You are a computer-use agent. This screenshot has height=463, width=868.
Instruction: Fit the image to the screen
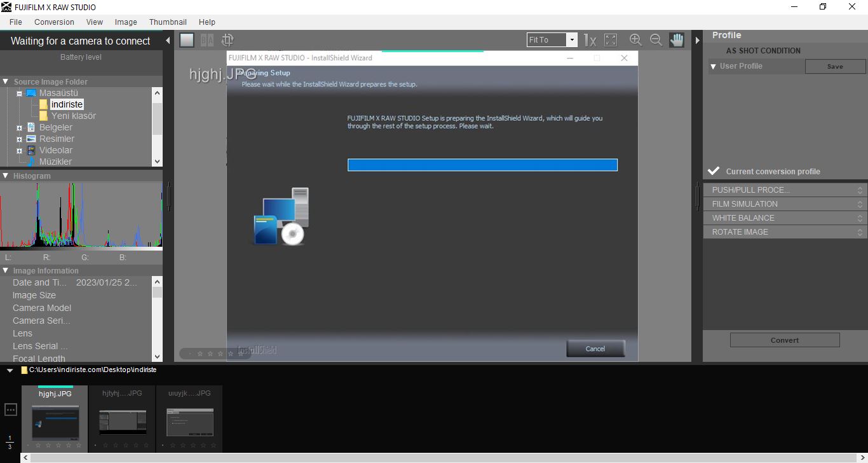coord(611,40)
